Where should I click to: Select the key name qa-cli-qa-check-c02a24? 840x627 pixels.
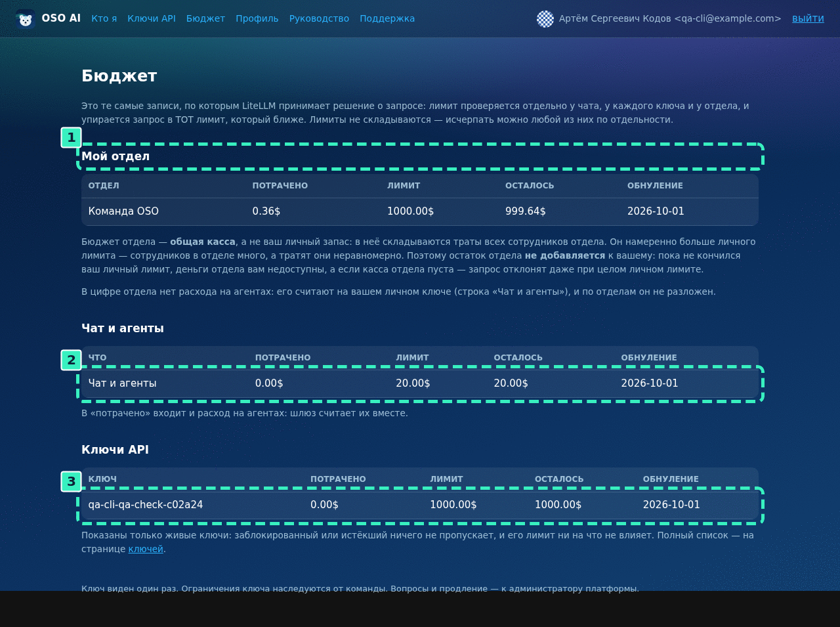coord(146,505)
